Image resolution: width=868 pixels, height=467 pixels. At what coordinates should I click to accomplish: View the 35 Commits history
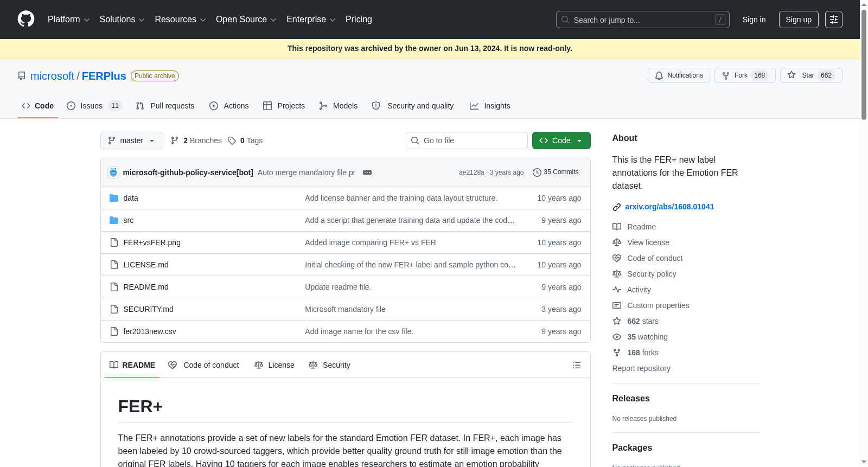[556, 172]
